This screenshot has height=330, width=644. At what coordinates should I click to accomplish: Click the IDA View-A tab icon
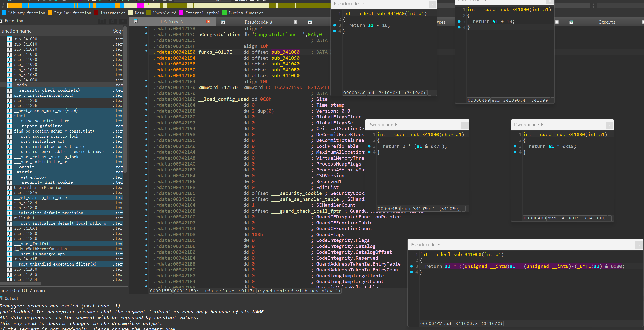(x=136, y=21)
